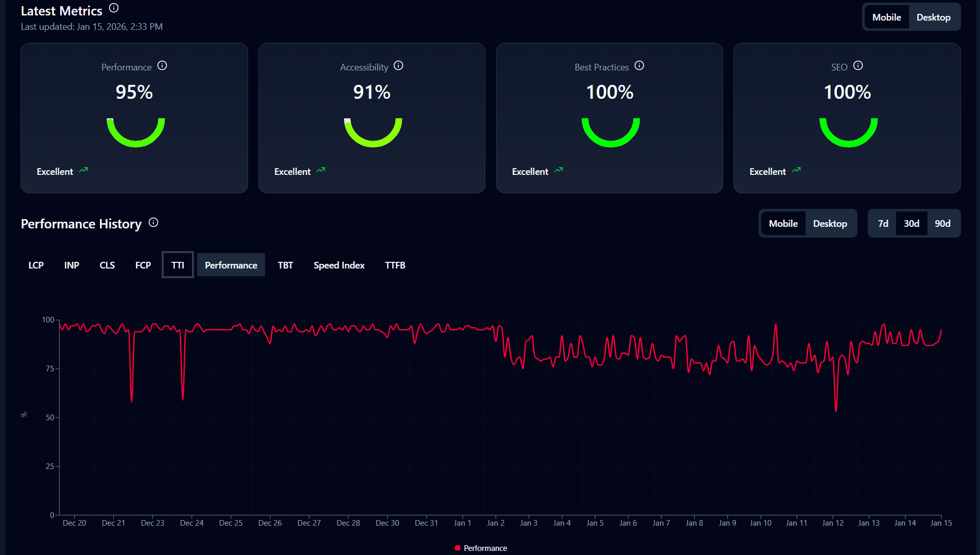
Task: Click the Best Practices info icon
Action: coord(639,66)
